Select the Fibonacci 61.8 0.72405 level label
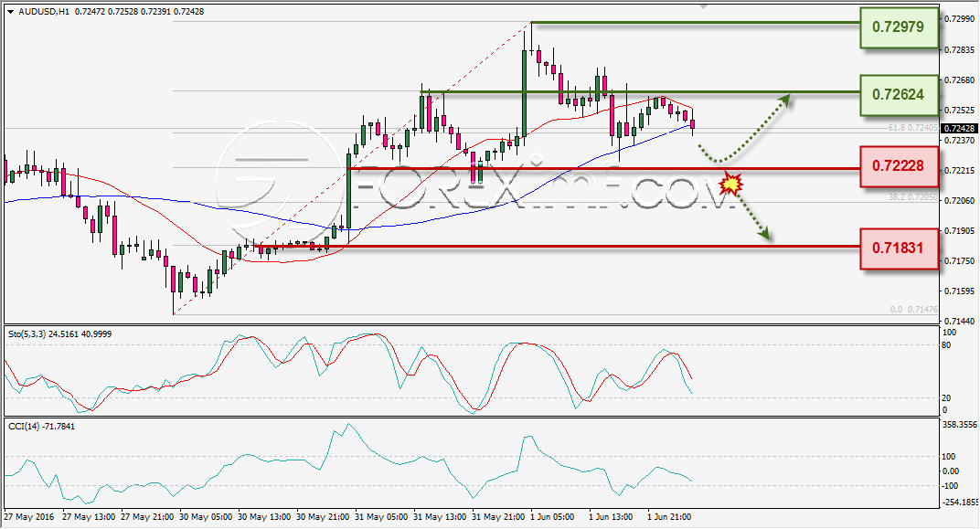Screen dimensions: 980x529 coord(913,127)
